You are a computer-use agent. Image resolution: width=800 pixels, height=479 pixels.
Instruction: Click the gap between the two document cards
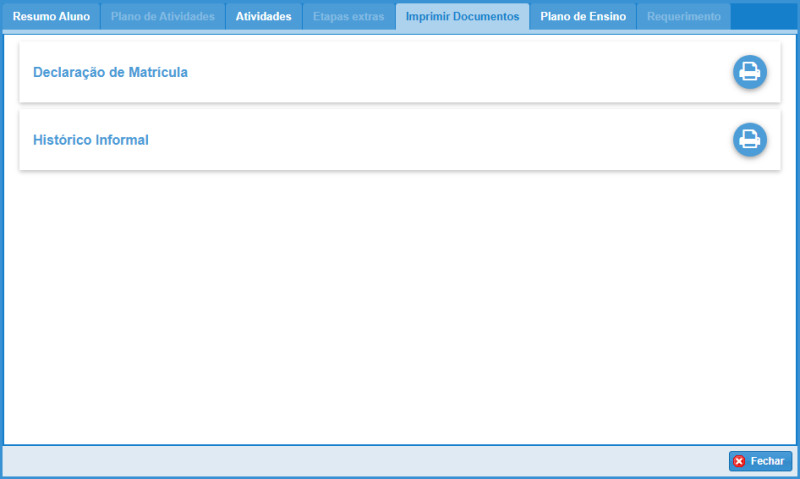click(x=400, y=106)
